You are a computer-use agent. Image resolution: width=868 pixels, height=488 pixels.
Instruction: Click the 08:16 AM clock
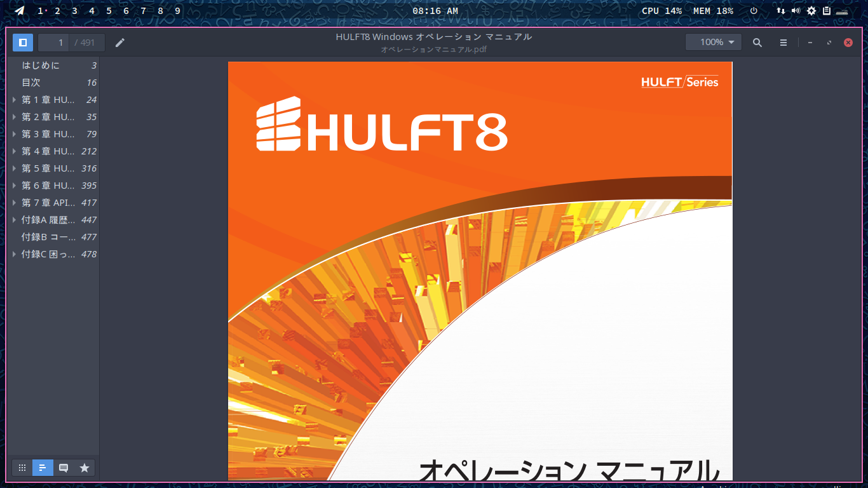pos(435,11)
